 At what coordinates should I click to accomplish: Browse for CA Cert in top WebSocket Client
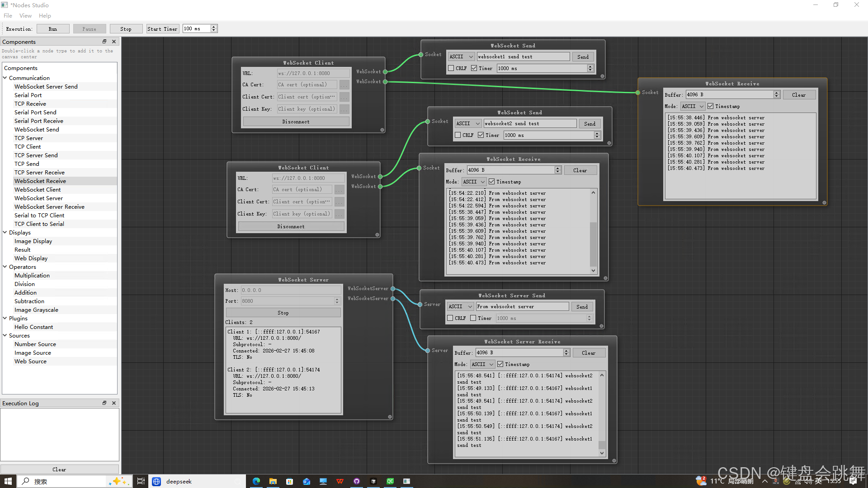coord(344,85)
